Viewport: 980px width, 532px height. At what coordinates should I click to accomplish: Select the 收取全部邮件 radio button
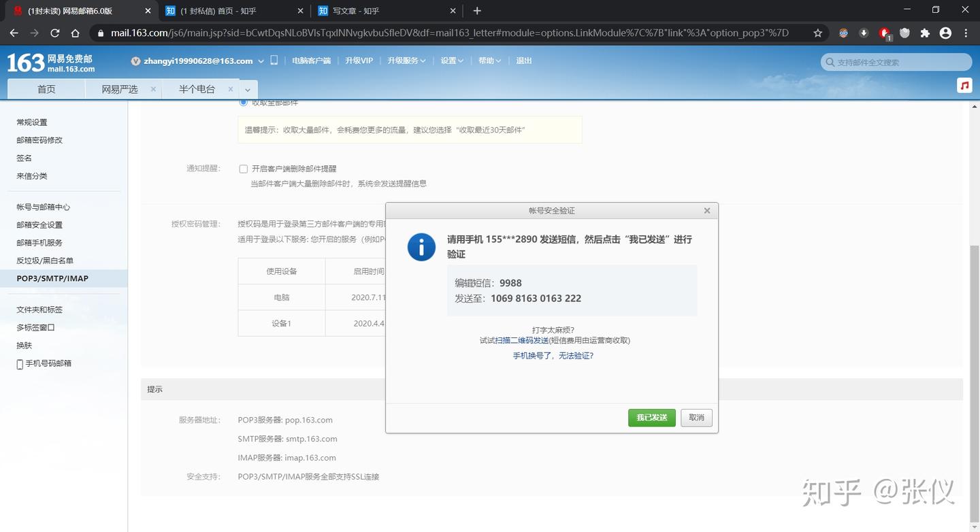[x=243, y=102]
